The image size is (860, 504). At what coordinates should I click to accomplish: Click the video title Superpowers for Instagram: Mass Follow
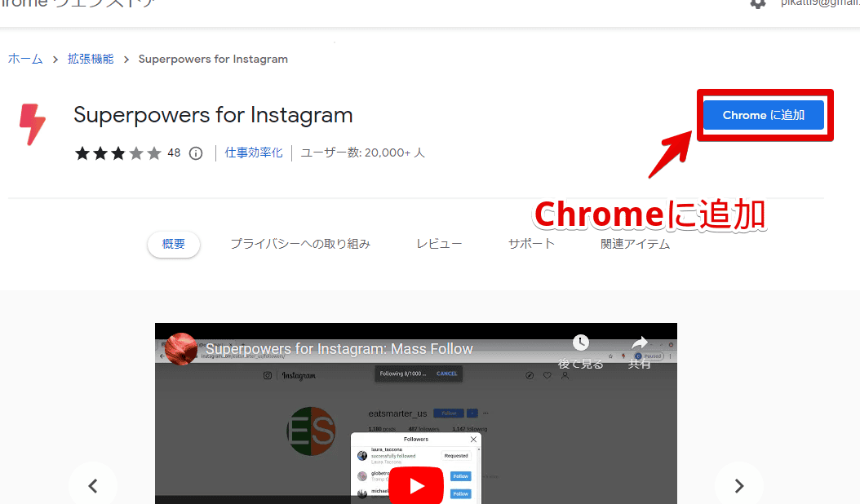[x=339, y=349]
